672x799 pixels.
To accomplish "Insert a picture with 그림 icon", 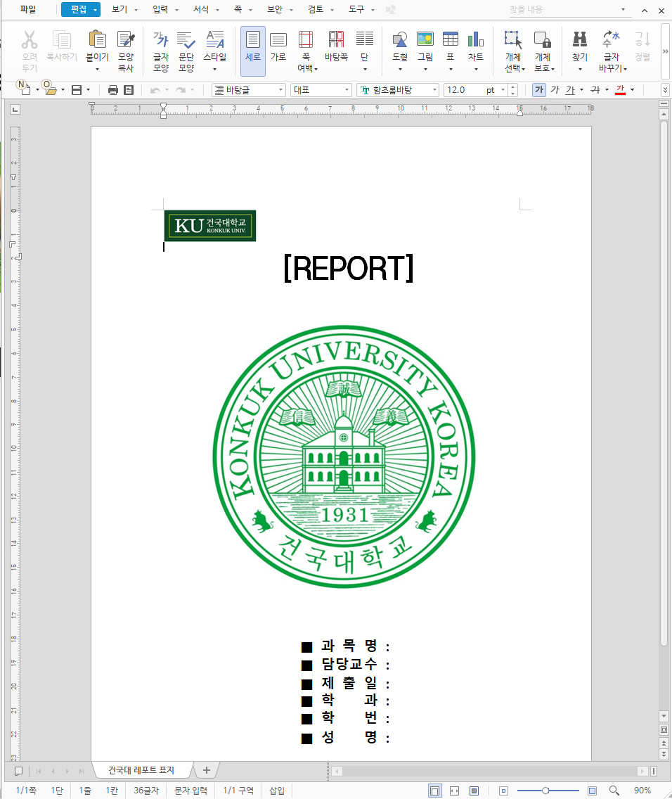I will click(425, 40).
